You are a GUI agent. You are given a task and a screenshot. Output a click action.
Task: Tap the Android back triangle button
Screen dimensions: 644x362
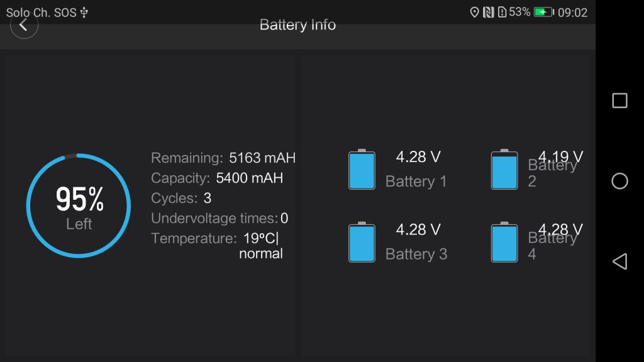click(x=619, y=261)
